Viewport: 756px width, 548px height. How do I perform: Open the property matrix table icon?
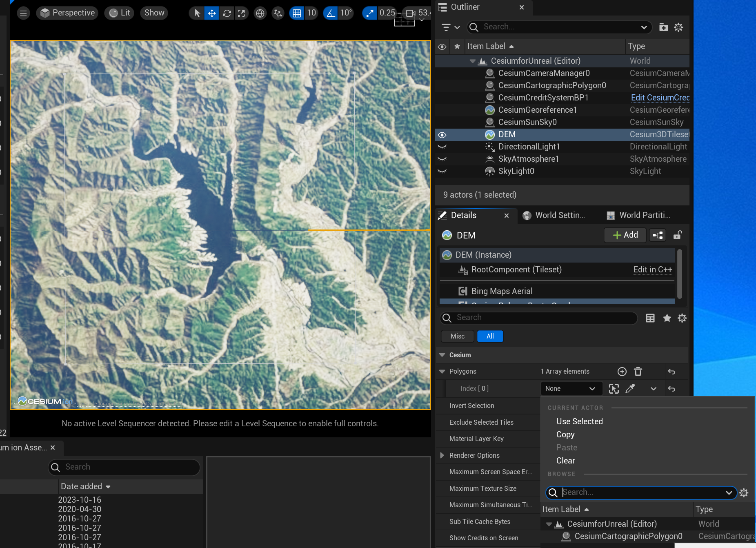[x=650, y=318]
